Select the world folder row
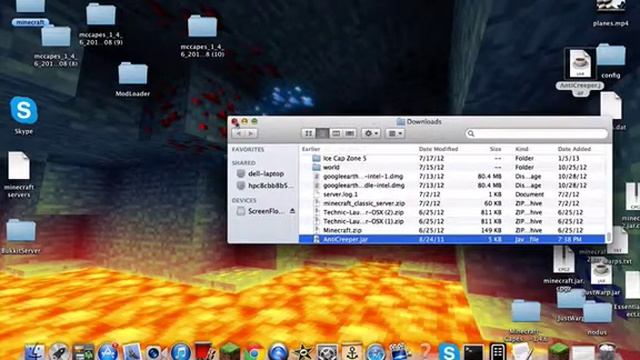 tap(452, 167)
